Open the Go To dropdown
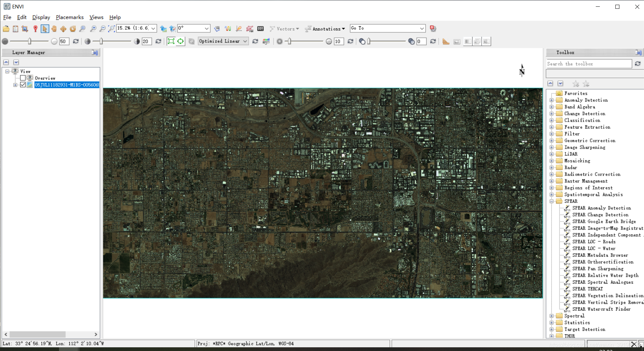The height and width of the screenshot is (351, 644). tap(422, 28)
